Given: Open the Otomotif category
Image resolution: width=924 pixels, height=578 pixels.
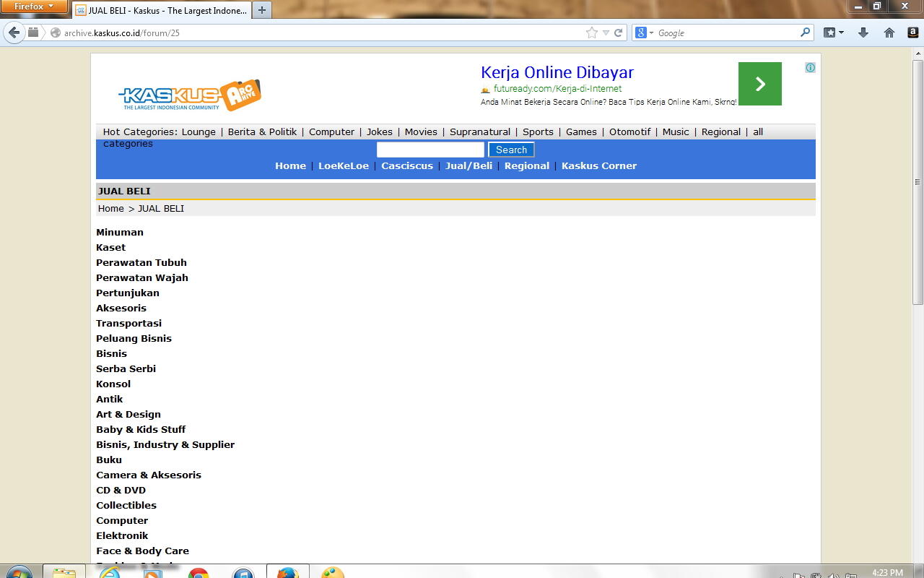Looking at the screenshot, I should (629, 131).
